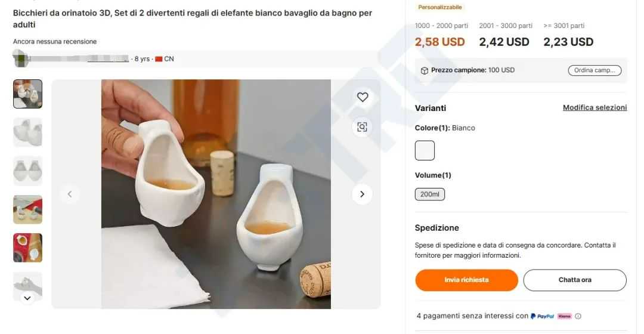Select the first product thumbnail
644x334 pixels.
(x=28, y=94)
